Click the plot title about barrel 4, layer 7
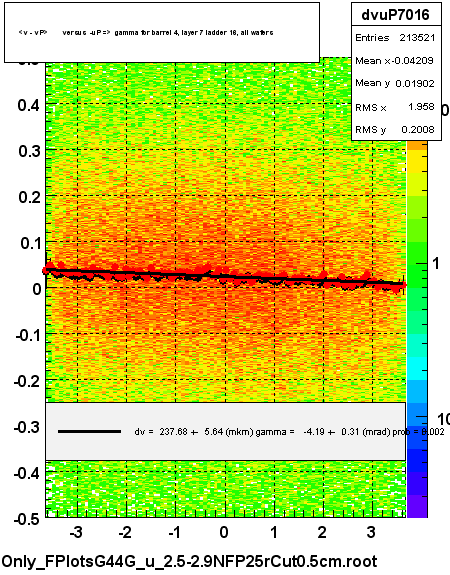This screenshot has height=575, width=450. coord(146,33)
